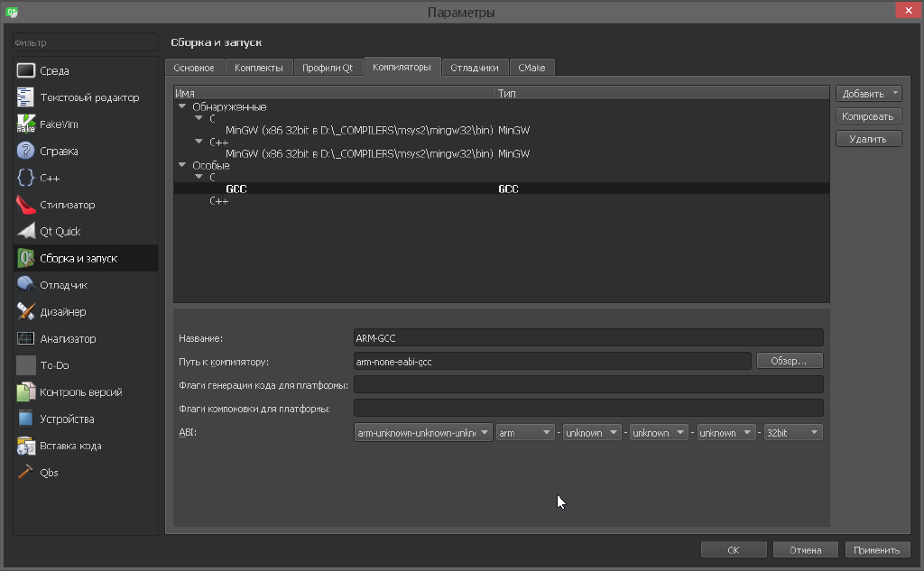924x571 pixels.
Task: Collapse the Особые tree group
Action: point(182,165)
